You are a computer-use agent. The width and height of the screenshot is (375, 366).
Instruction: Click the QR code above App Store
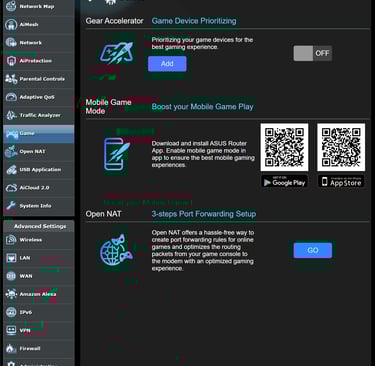(341, 147)
